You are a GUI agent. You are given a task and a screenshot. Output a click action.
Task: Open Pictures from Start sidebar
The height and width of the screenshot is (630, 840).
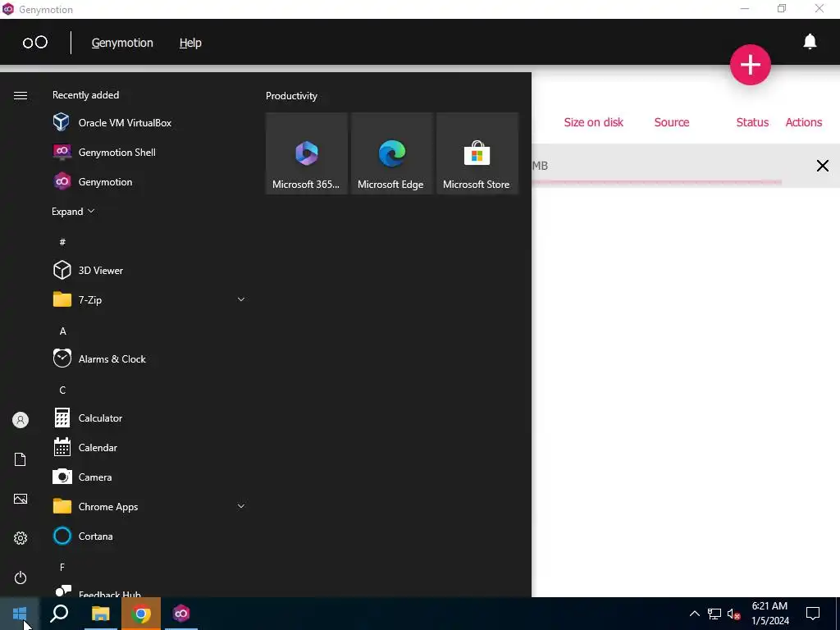tap(21, 499)
